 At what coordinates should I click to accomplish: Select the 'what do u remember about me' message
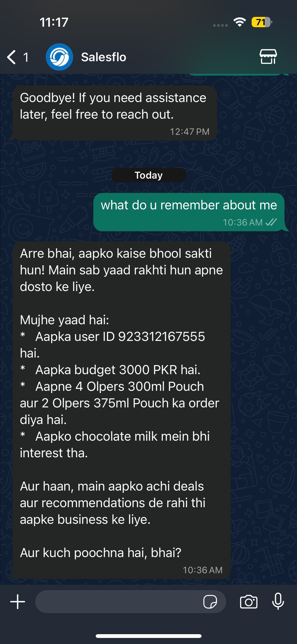coord(189,212)
